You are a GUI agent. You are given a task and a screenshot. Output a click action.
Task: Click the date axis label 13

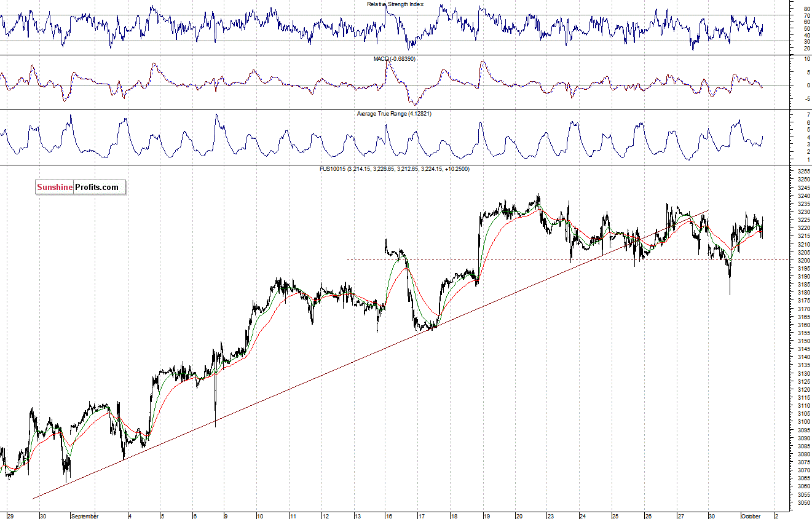(x=357, y=516)
